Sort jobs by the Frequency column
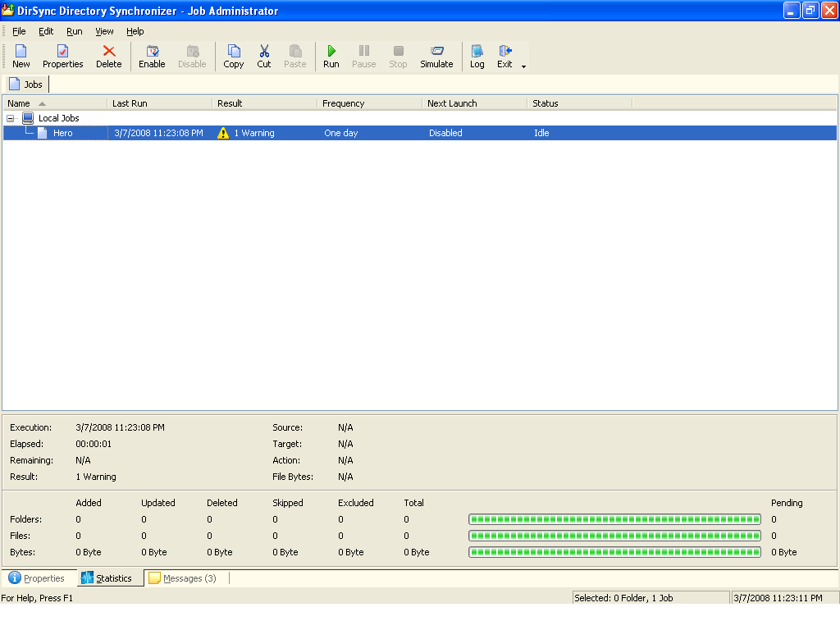 370,103
